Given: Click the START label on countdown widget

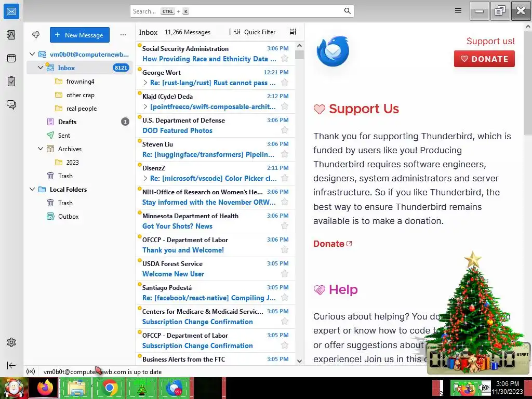Looking at the screenshot, I should click(522, 354).
